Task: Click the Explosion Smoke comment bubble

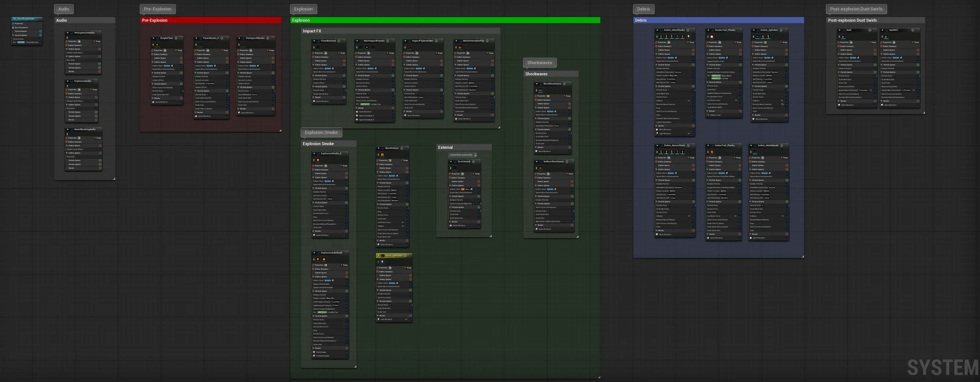Action: pyautogui.click(x=322, y=132)
